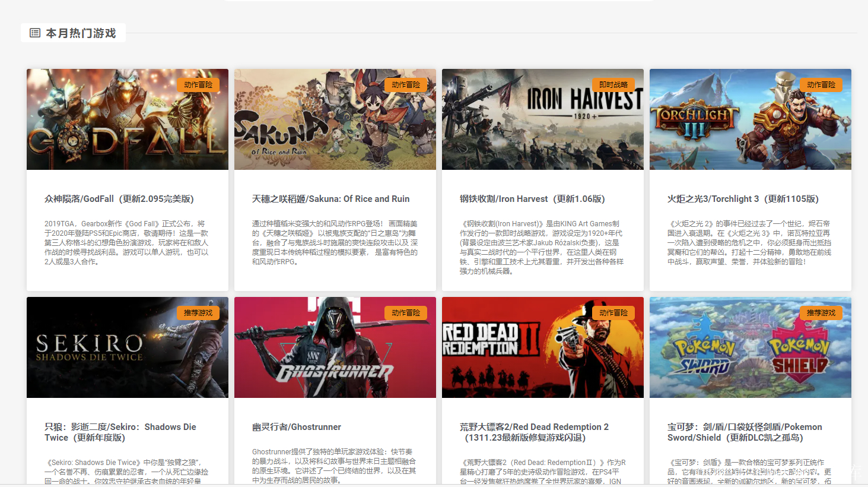Open the Sakuna: Of Rice and Ruin cover image
868x487 pixels.
pos(335,119)
